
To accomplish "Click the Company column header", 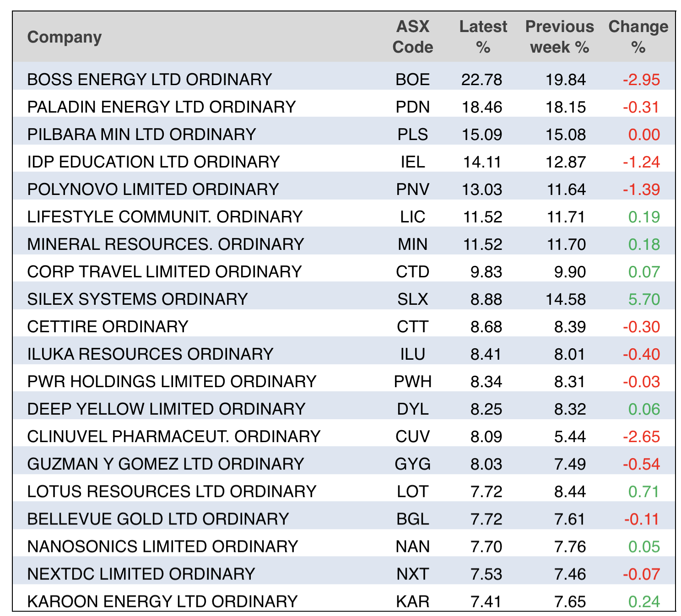I will (x=65, y=37).
